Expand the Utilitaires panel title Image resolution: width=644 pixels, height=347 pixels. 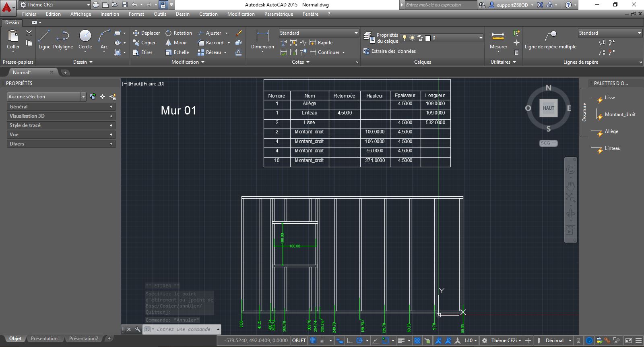tap(503, 62)
